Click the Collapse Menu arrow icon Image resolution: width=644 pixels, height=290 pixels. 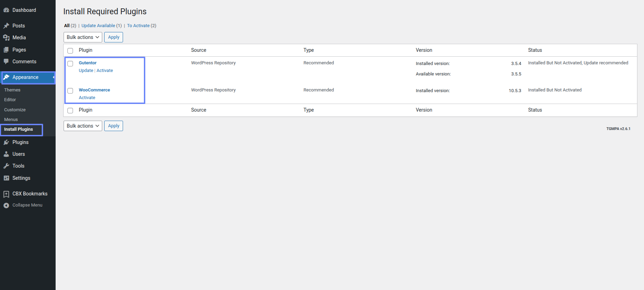(6, 205)
